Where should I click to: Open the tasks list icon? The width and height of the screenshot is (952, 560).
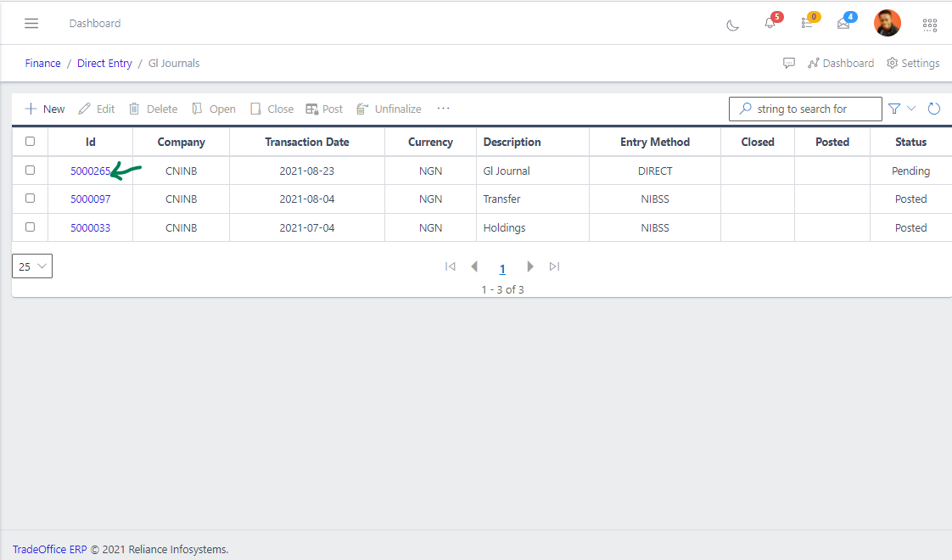(x=807, y=24)
